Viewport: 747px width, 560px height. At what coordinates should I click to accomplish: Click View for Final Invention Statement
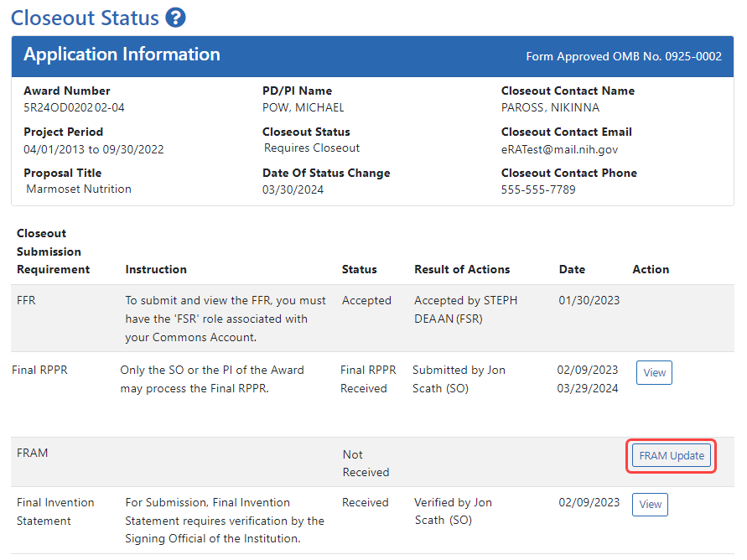[x=651, y=505]
